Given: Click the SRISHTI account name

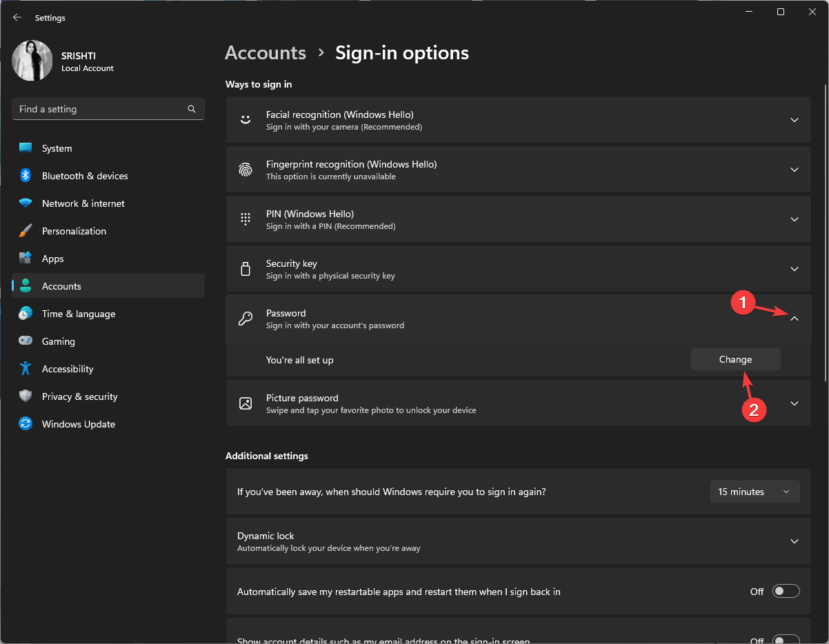Looking at the screenshot, I should (79, 56).
